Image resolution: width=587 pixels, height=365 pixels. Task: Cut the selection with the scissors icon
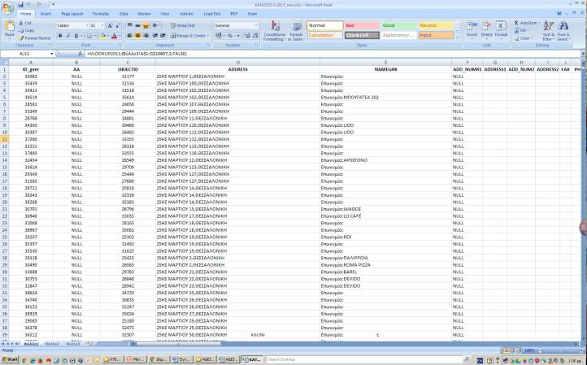pos(22,23)
